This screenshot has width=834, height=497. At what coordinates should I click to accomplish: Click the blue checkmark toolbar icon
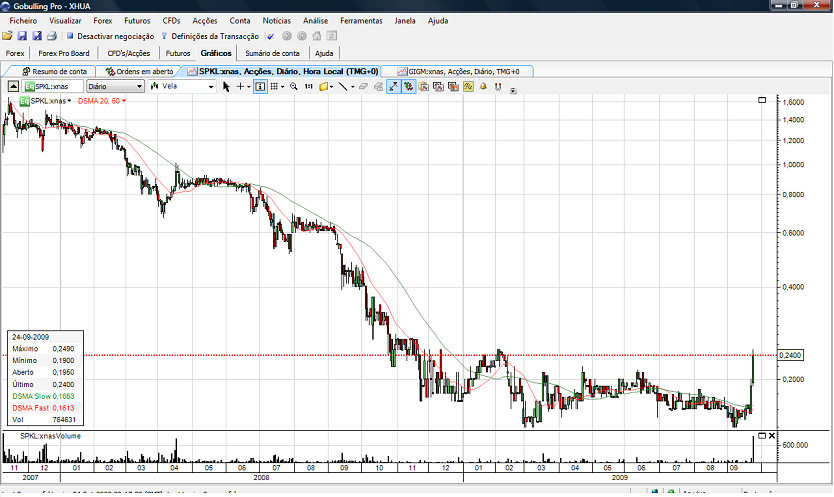pyautogui.click(x=271, y=36)
